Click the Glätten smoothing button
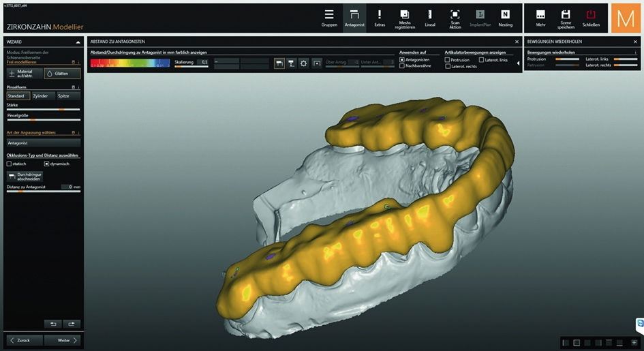Image resolution: width=644 pixels, height=351 pixels. 62,74
